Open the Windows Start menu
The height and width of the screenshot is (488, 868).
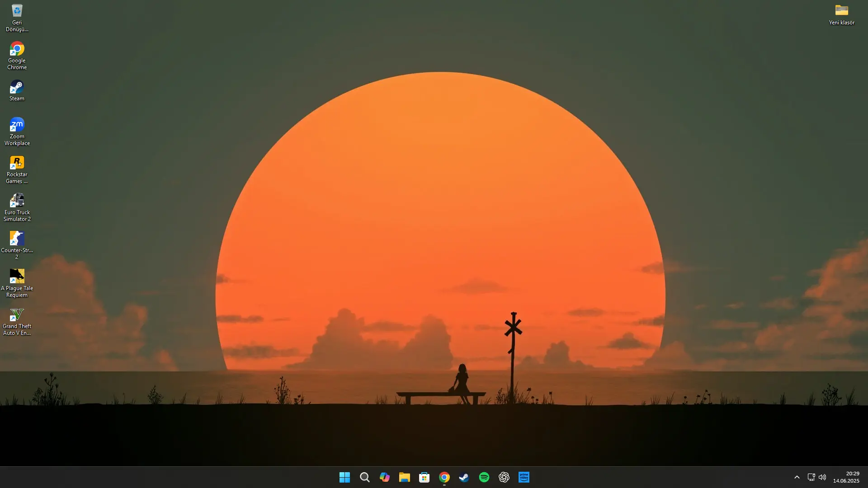point(344,477)
